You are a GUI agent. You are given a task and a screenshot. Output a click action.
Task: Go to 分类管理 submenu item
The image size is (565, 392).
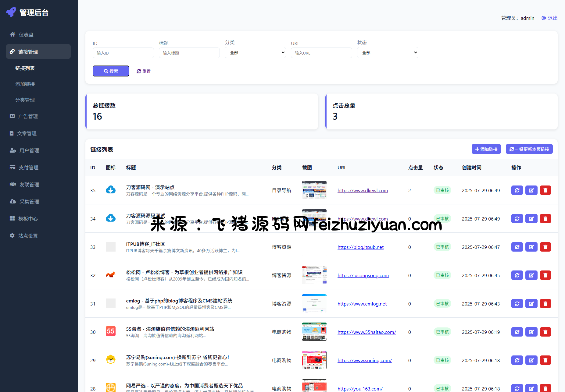coord(25,100)
